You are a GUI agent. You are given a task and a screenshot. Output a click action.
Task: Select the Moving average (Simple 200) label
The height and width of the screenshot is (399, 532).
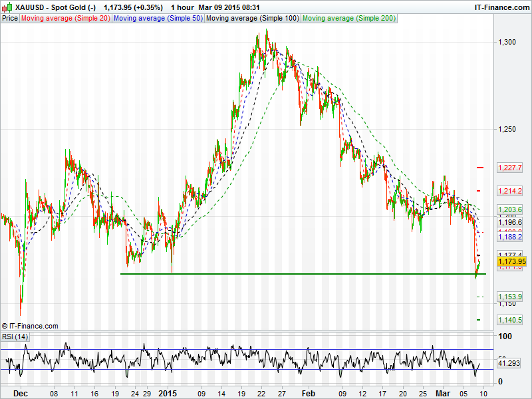pyautogui.click(x=348, y=18)
